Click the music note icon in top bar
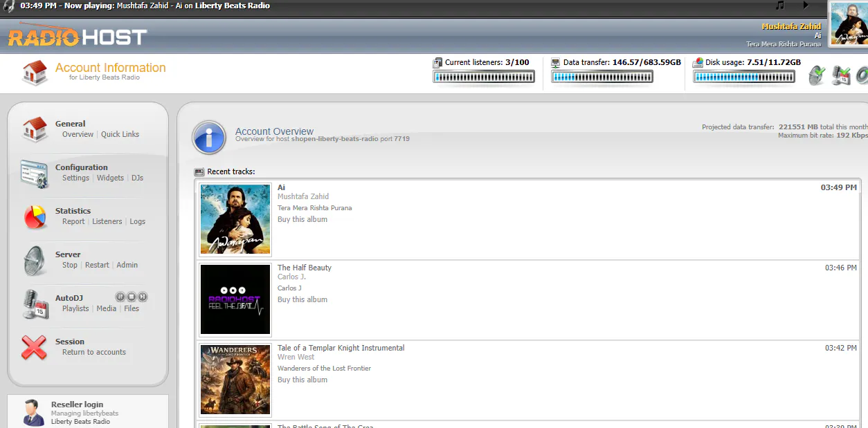The height and width of the screenshot is (428, 868). [x=780, y=6]
